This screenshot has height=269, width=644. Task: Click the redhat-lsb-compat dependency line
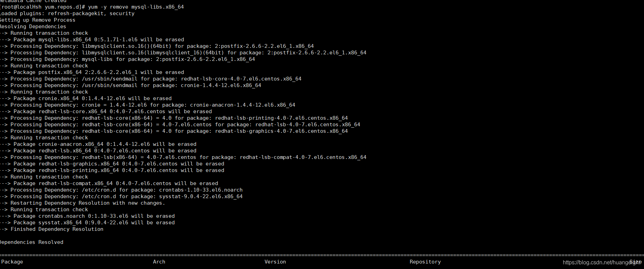[183, 157]
